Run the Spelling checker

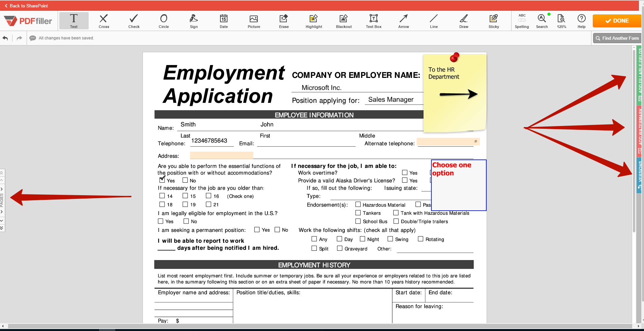click(522, 21)
